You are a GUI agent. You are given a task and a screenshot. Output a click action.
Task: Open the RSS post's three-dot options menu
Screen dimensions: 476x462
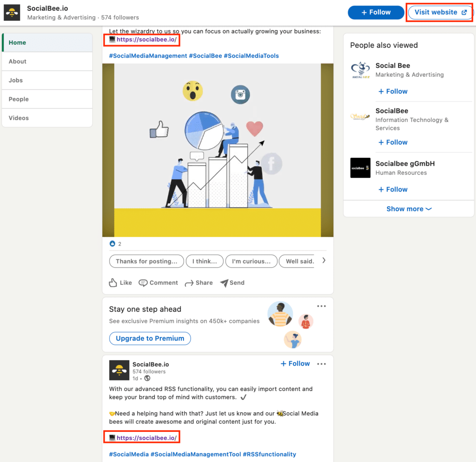tap(322, 364)
